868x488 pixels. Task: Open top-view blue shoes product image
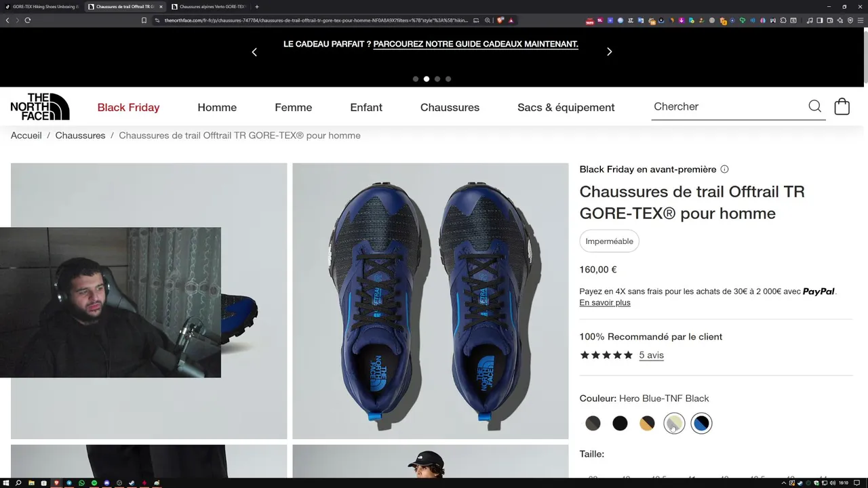click(x=430, y=301)
